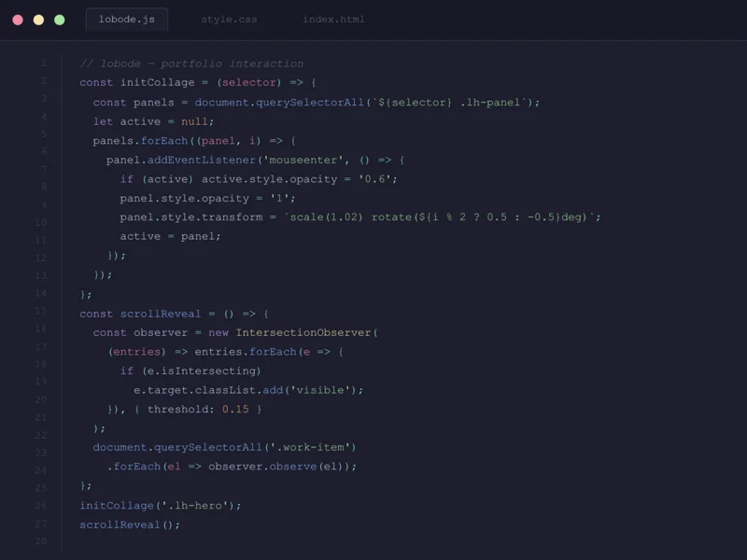
Task: Switch to the style.css tab
Action: coord(229,20)
